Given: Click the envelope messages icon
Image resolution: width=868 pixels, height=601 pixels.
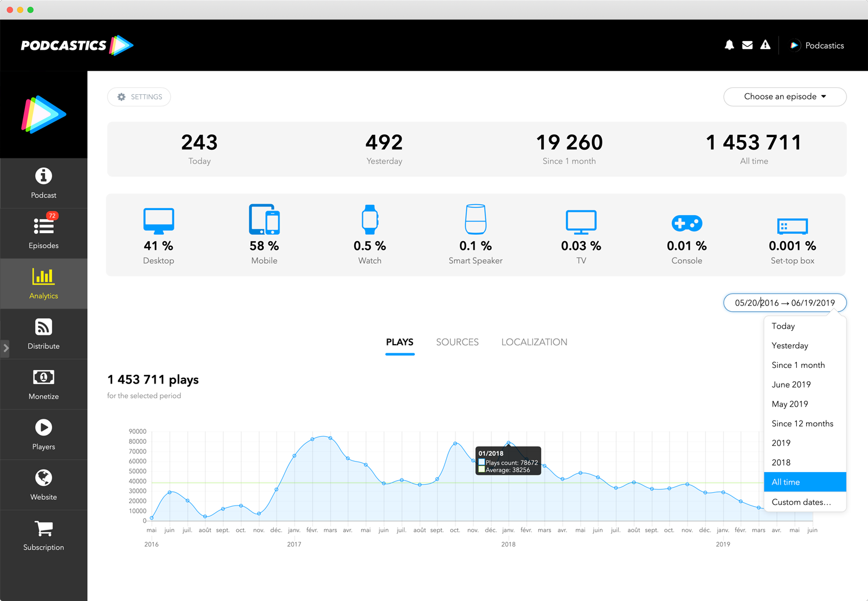Looking at the screenshot, I should click(747, 45).
